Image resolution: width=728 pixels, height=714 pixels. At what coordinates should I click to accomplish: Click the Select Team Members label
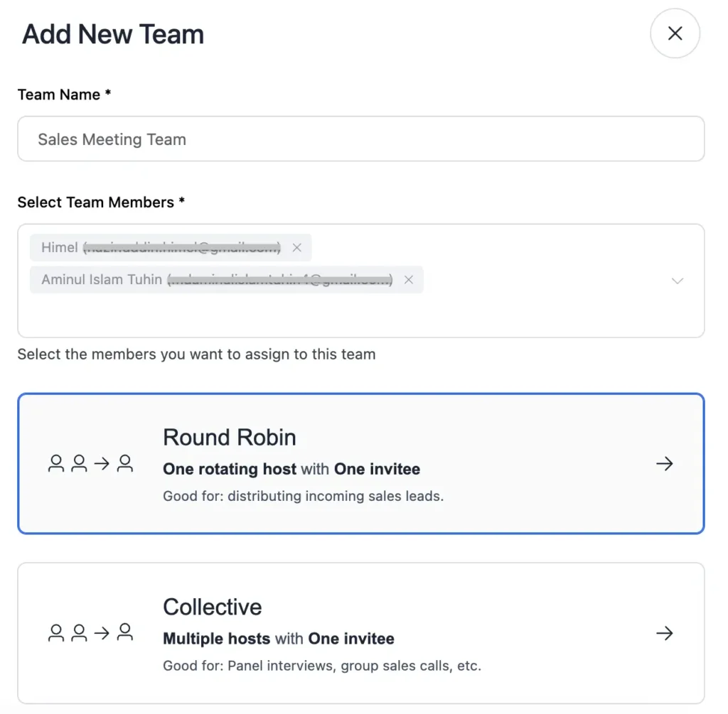coord(101,202)
